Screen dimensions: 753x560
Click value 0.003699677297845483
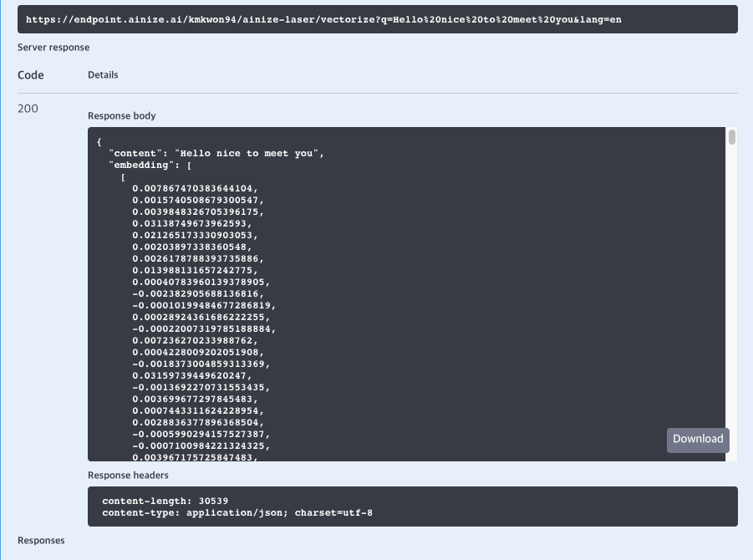pyautogui.click(x=196, y=399)
